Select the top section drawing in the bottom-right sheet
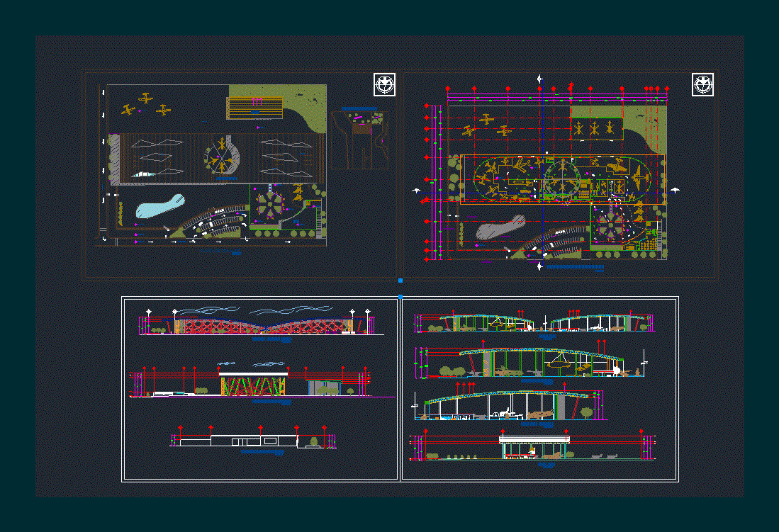The width and height of the screenshot is (779, 532). click(x=534, y=322)
